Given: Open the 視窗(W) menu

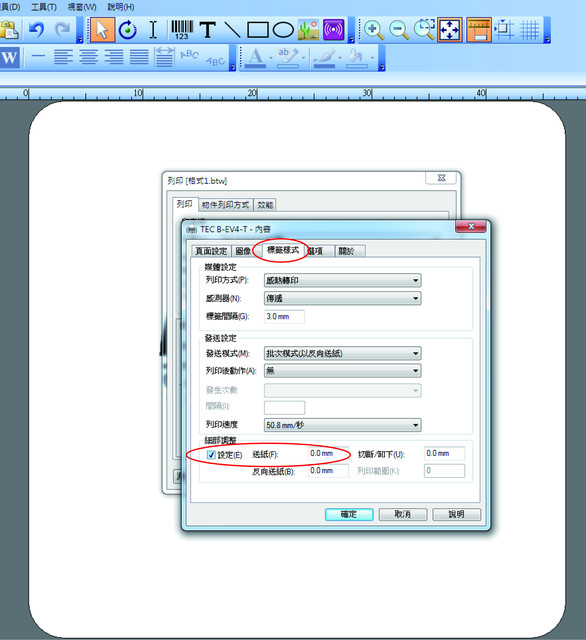Looking at the screenshot, I should point(82,7).
